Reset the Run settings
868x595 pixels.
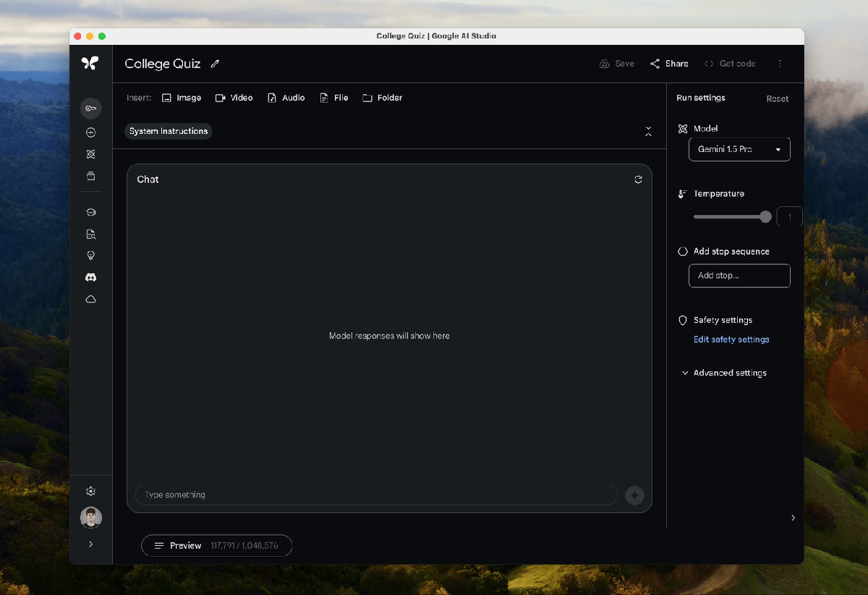[x=777, y=98]
